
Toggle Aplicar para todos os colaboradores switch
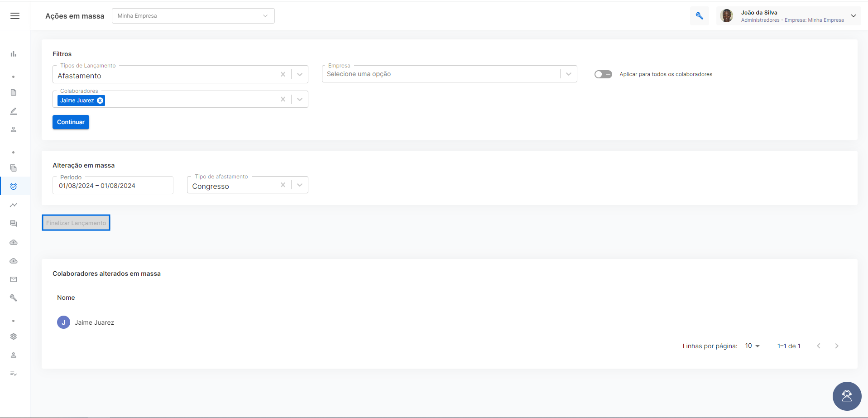603,74
